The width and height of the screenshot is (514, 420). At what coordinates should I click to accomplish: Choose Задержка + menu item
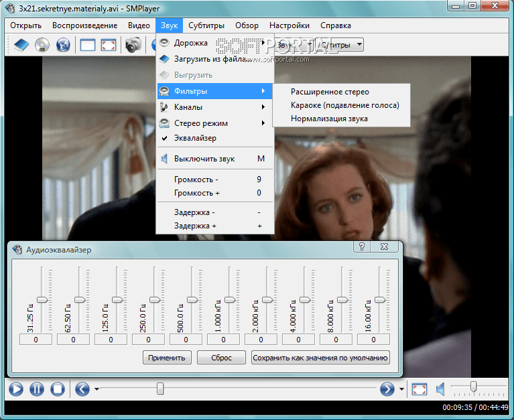215,226
